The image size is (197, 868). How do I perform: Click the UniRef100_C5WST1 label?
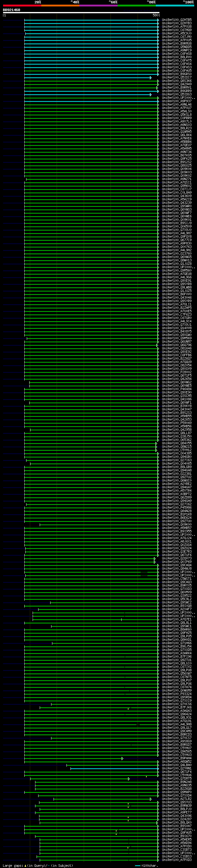click(x=177, y=579)
